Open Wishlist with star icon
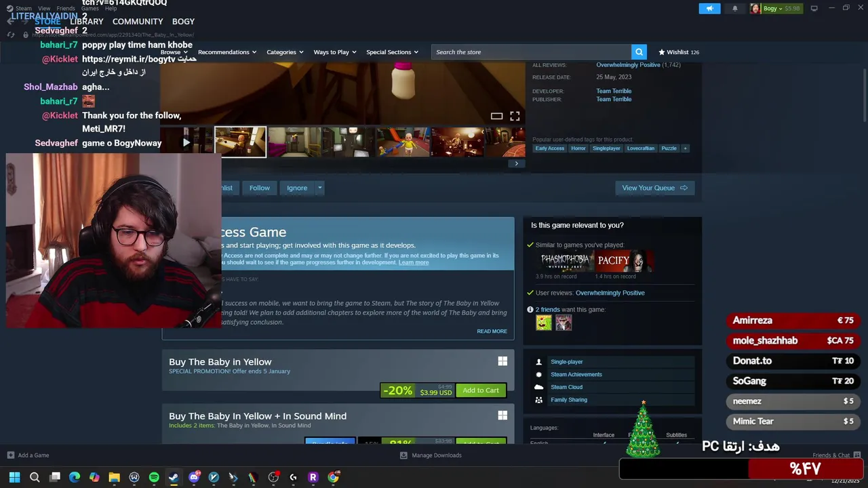Image resolution: width=868 pixels, height=488 pixels. (x=679, y=52)
